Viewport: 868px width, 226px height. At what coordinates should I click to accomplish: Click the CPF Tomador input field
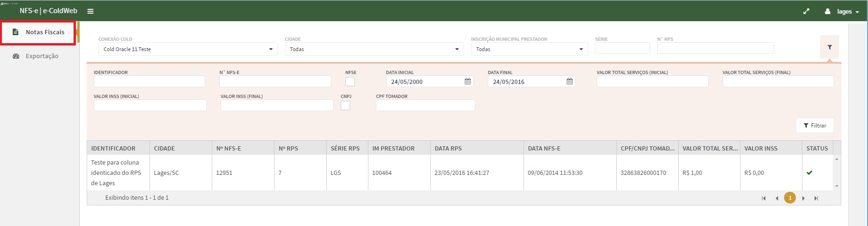click(425, 105)
